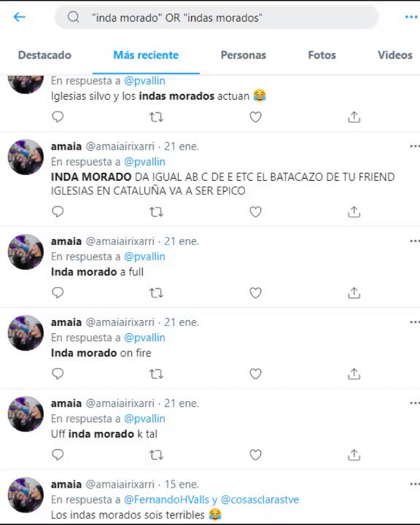Viewport: 420px width, 525px height.
Task: Share the 'Iglesias silvo' tweet
Action: click(x=354, y=117)
